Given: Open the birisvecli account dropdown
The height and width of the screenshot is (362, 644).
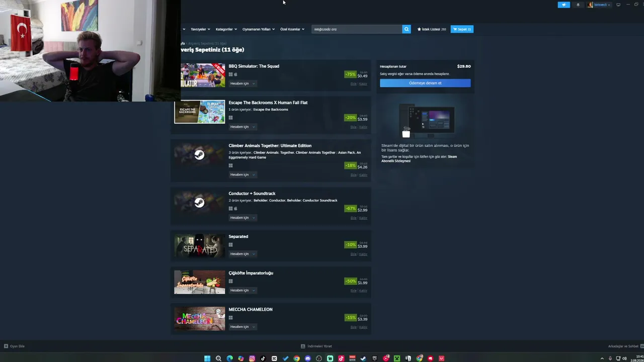Looking at the screenshot, I should click(602, 5).
